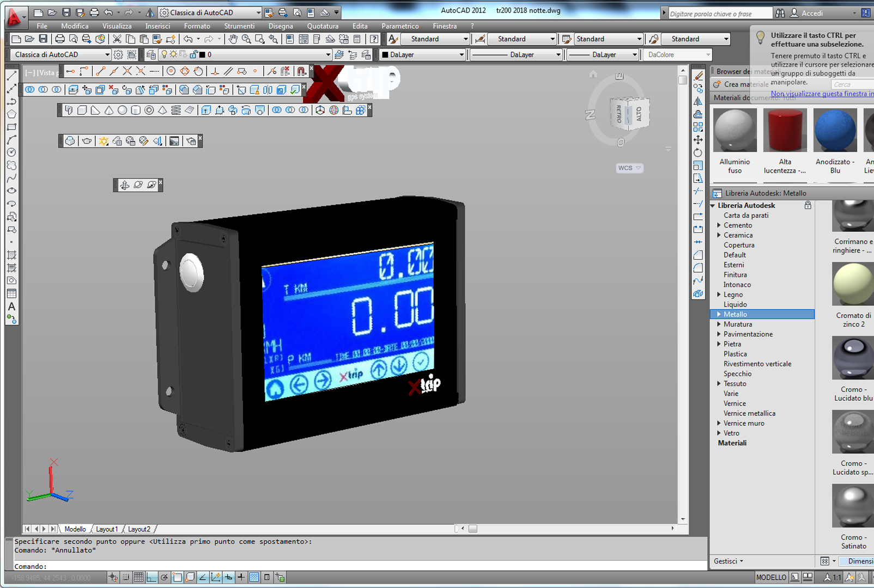Screen dimensions: 874x588
Task: Click the Help question mark icon
Action: 374,39
